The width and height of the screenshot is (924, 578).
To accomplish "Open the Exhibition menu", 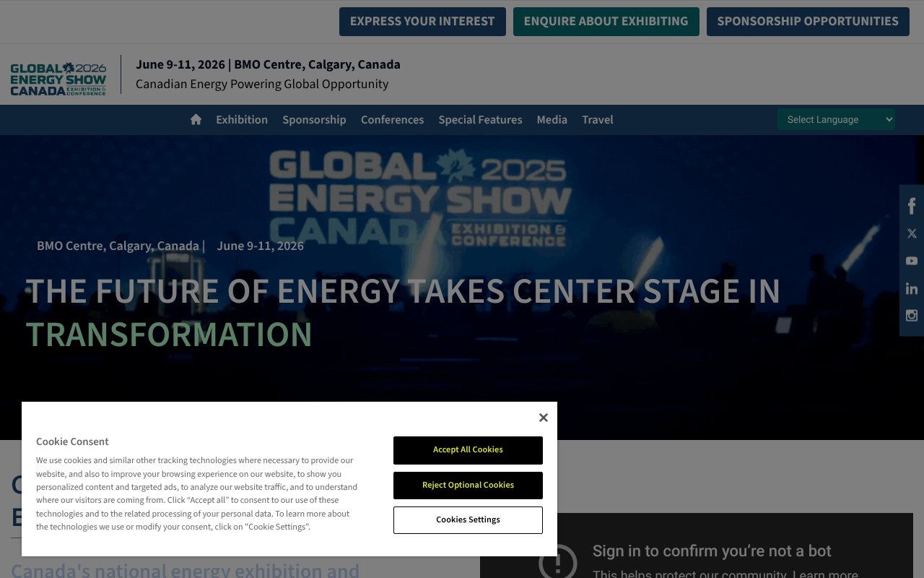I will (242, 119).
